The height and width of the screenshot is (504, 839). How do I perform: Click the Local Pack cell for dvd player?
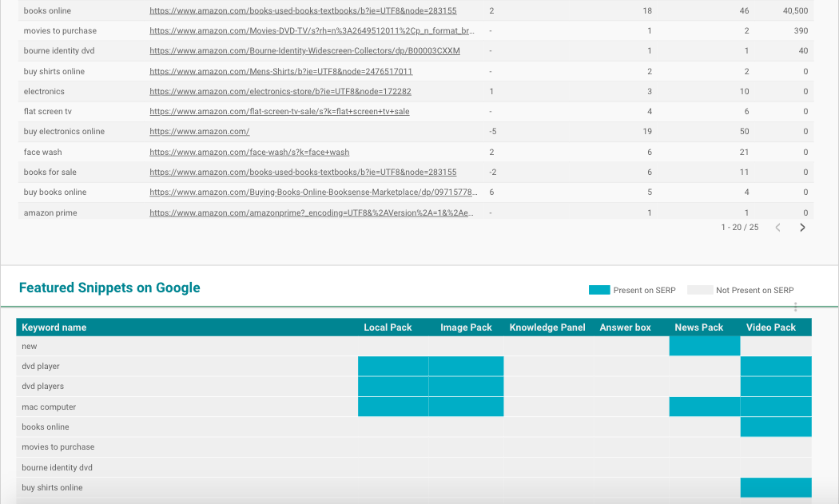(393, 367)
